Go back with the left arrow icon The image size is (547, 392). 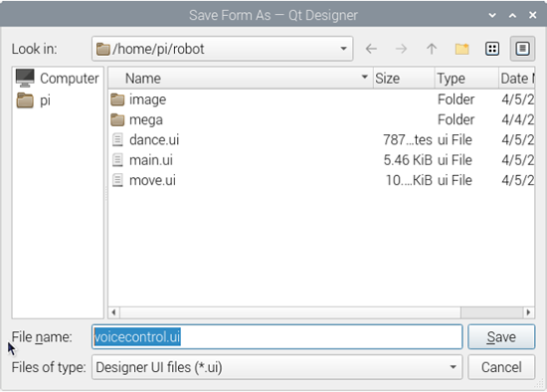pos(371,49)
